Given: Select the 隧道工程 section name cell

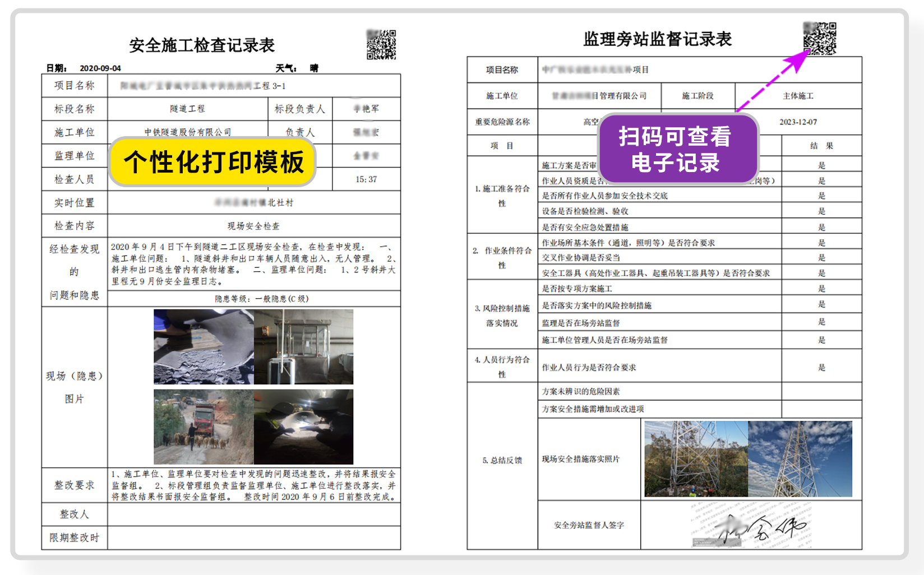Looking at the screenshot, I should coord(187,109).
